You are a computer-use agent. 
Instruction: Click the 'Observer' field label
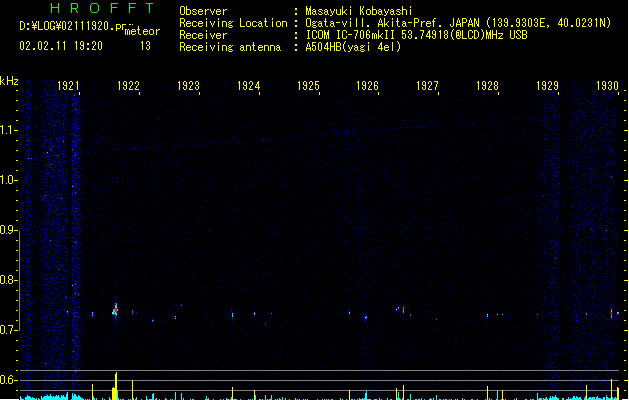[x=203, y=11]
